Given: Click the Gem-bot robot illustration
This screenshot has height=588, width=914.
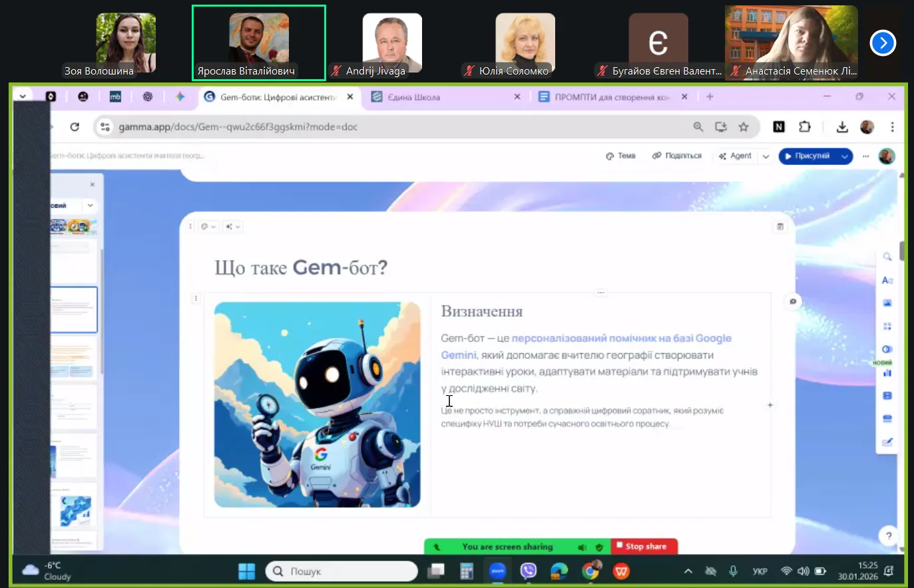Looking at the screenshot, I should (x=318, y=404).
